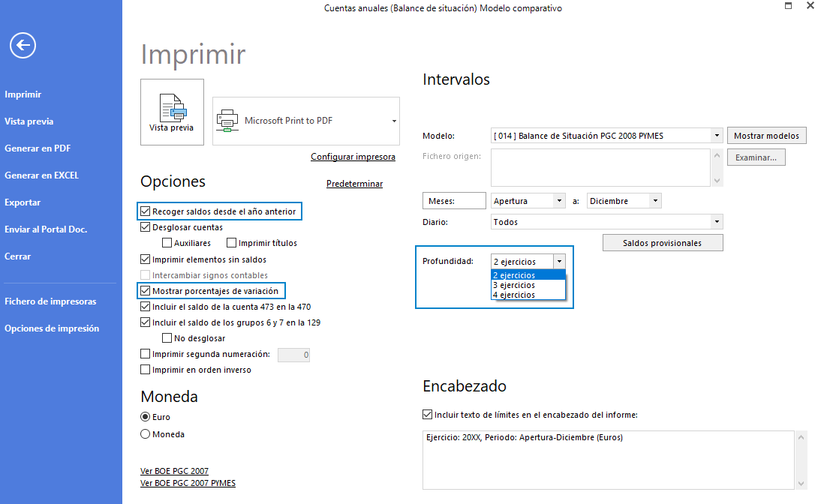Maximize the window using the title bar button
The height and width of the screenshot is (504, 821).
pos(788,6)
